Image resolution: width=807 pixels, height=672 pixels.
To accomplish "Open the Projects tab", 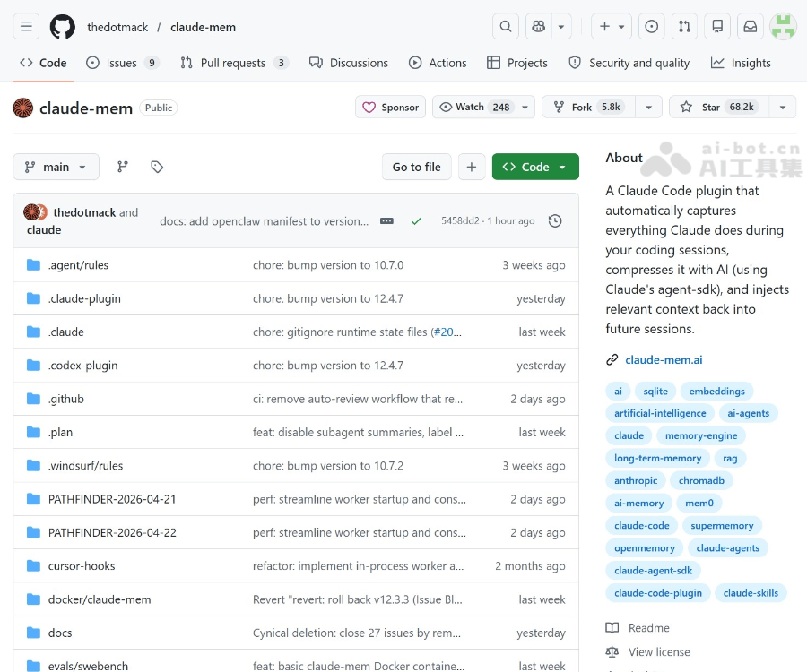I will click(x=517, y=63).
